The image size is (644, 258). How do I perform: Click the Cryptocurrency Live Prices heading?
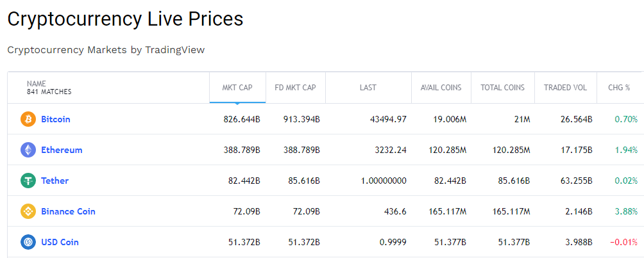[125, 19]
